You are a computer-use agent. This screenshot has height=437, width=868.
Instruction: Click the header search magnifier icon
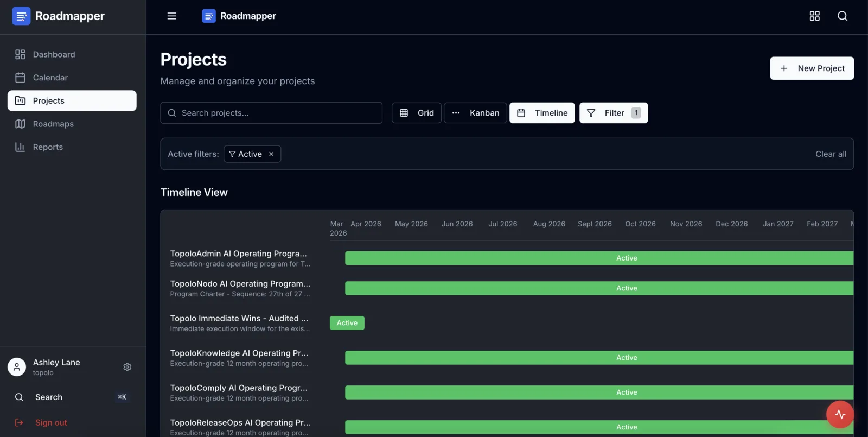pos(842,16)
